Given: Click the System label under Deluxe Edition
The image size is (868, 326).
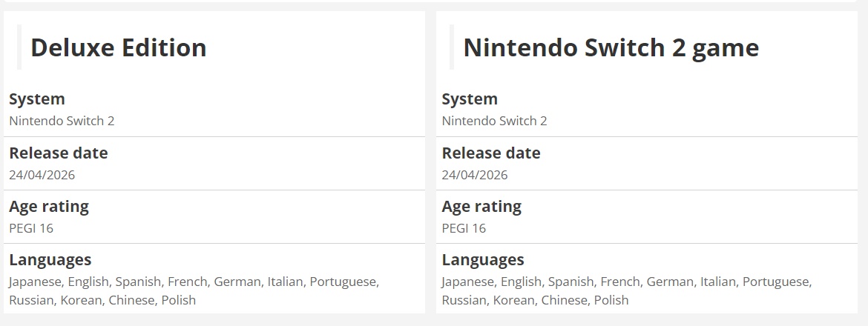Looking at the screenshot, I should pyautogui.click(x=37, y=99).
